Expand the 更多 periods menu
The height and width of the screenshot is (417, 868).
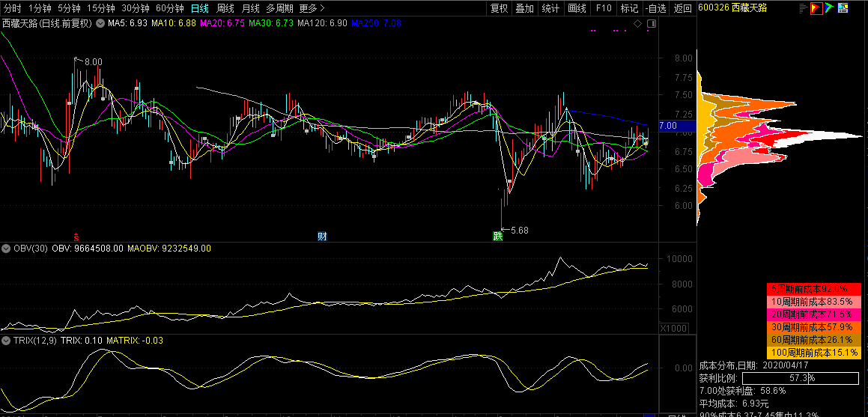(x=312, y=8)
